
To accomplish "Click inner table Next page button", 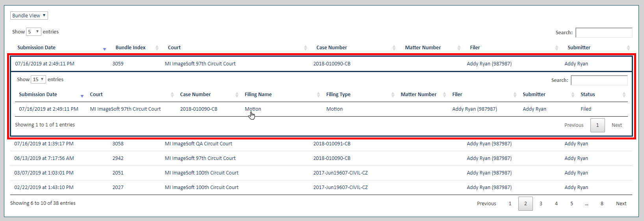I will (x=617, y=125).
